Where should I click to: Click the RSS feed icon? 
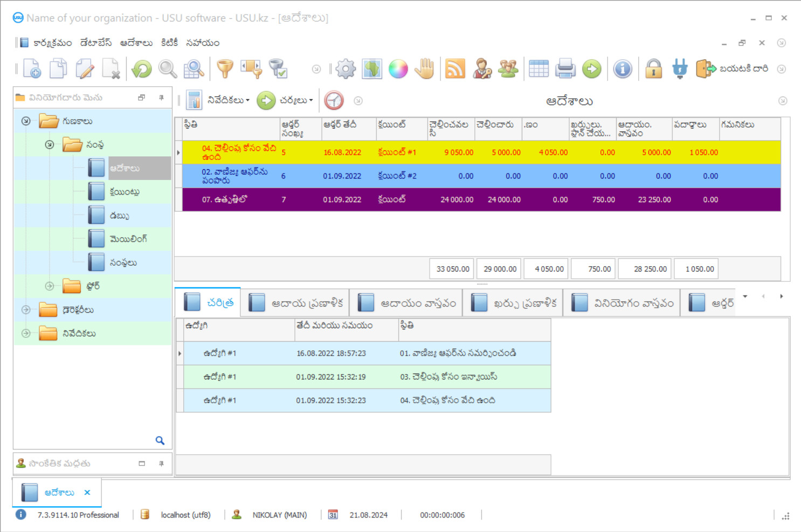(455, 69)
